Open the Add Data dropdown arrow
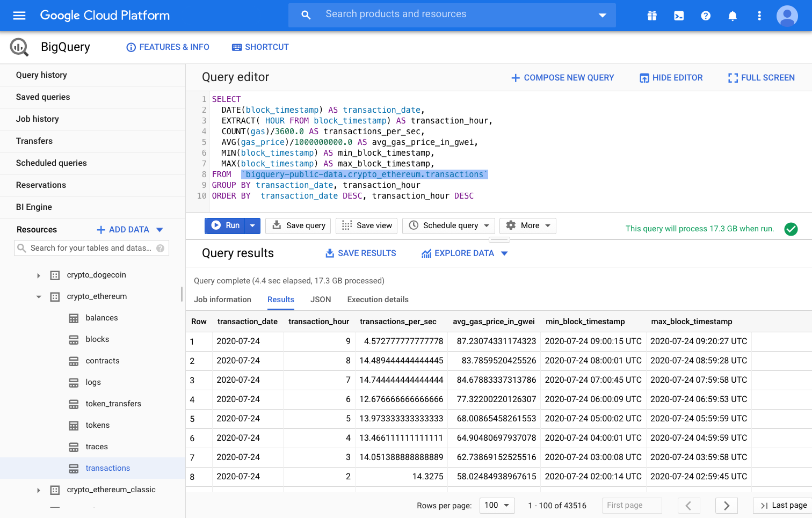 pos(160,230)
